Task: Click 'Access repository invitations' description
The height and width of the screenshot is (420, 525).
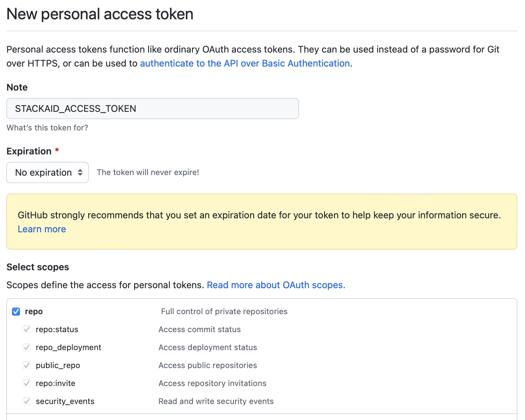Action: 213,383
